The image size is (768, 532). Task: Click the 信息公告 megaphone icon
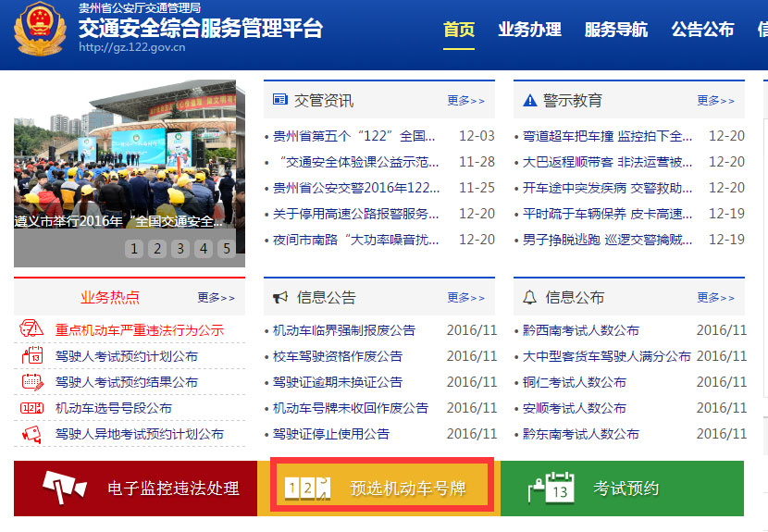pos(280,297)
